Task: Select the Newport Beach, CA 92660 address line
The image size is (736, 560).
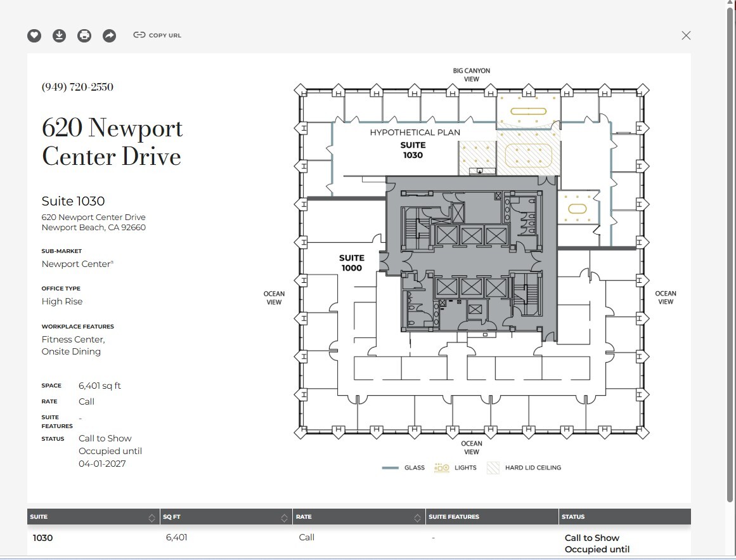Action: 93,228
